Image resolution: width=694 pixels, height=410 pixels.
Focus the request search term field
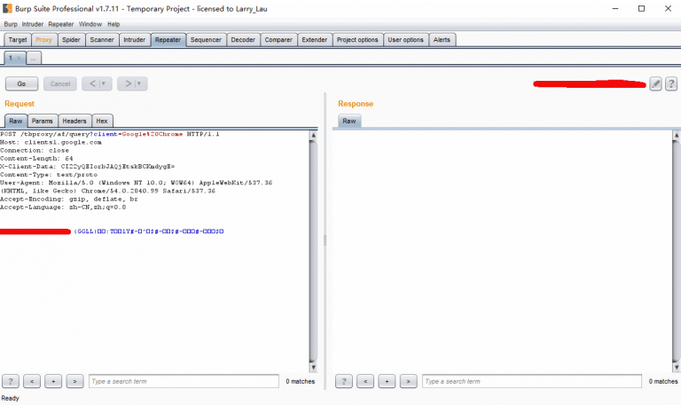184,381
